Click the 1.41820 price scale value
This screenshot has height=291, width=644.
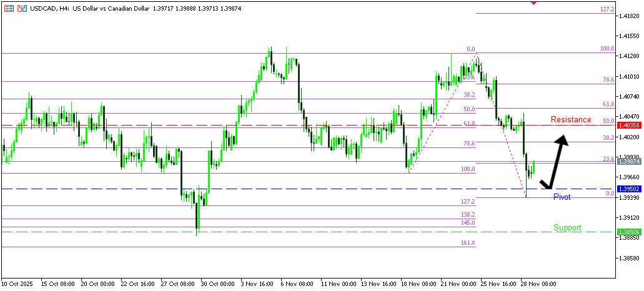pos(629,16)
